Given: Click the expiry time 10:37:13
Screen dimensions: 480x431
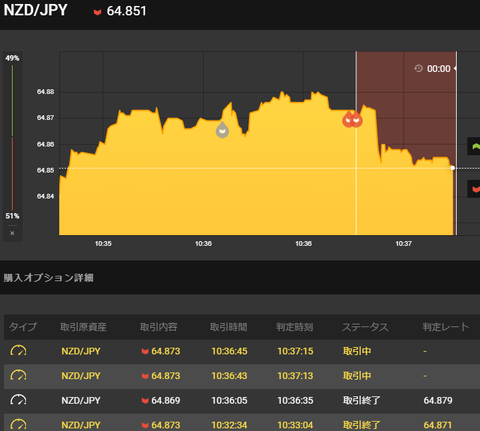Looking at the screenshot, I should [296, 376].
